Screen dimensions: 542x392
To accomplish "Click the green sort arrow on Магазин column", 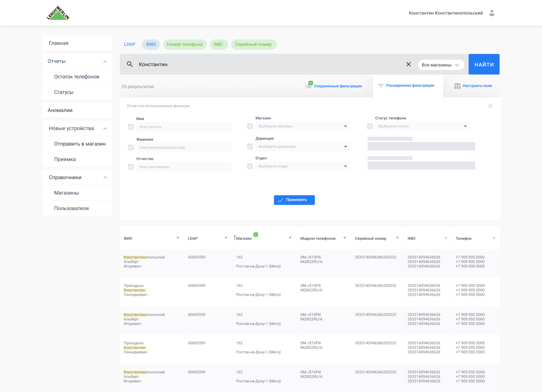I will coord(235,238).
